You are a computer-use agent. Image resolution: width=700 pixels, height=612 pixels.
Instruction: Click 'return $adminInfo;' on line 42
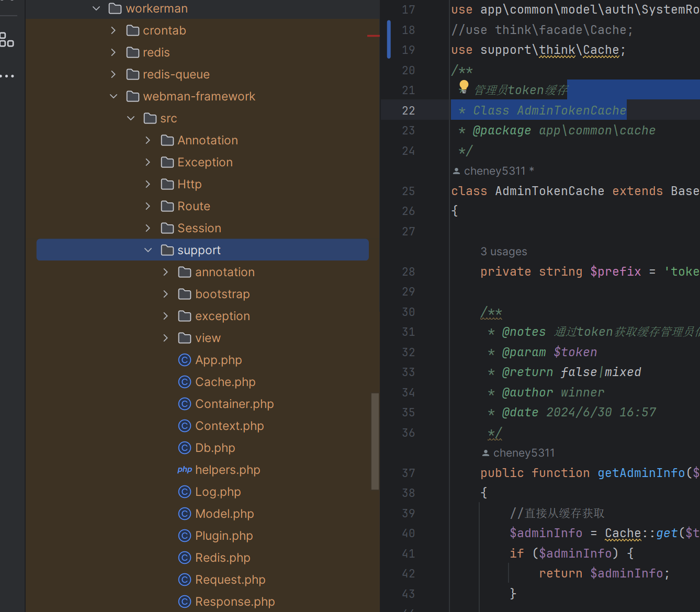[x=604, y=573]
